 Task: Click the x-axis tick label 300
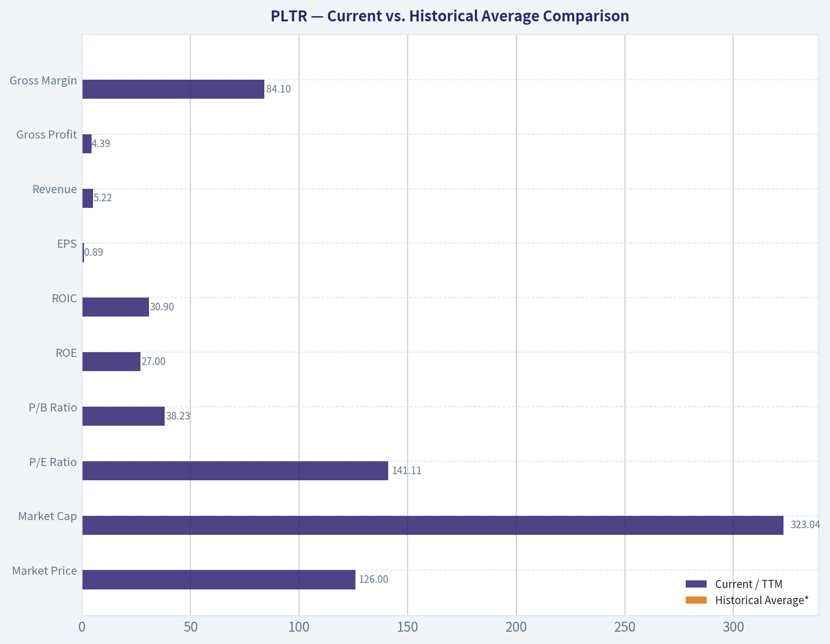click(x=733, y=627)
